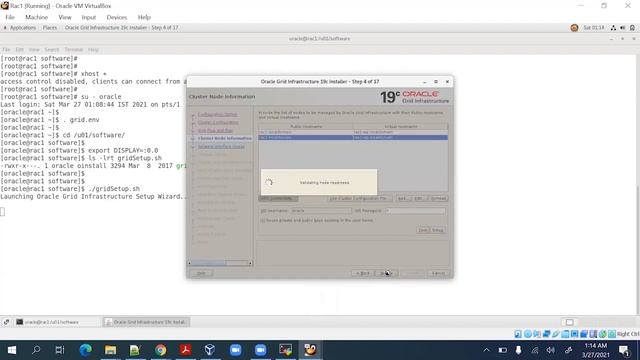Click the Public Hostname column header
This screenshot has width=640, height=360.
coord(306,127)
